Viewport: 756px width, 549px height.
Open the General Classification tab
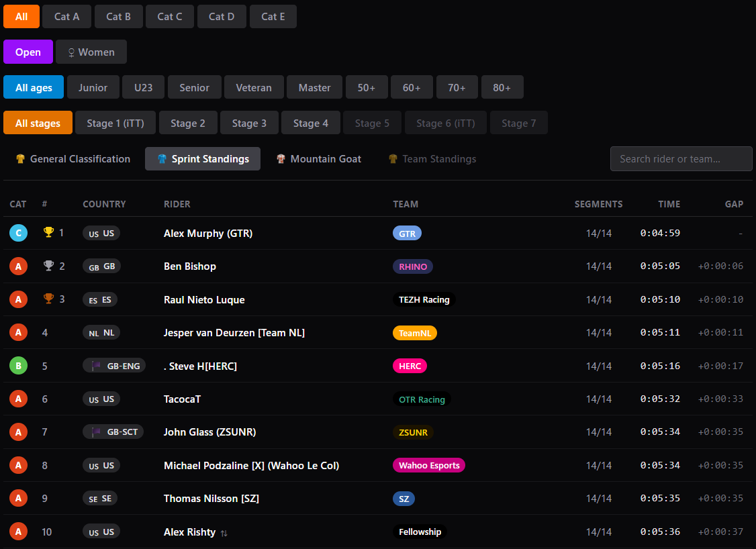click(73, 158)
